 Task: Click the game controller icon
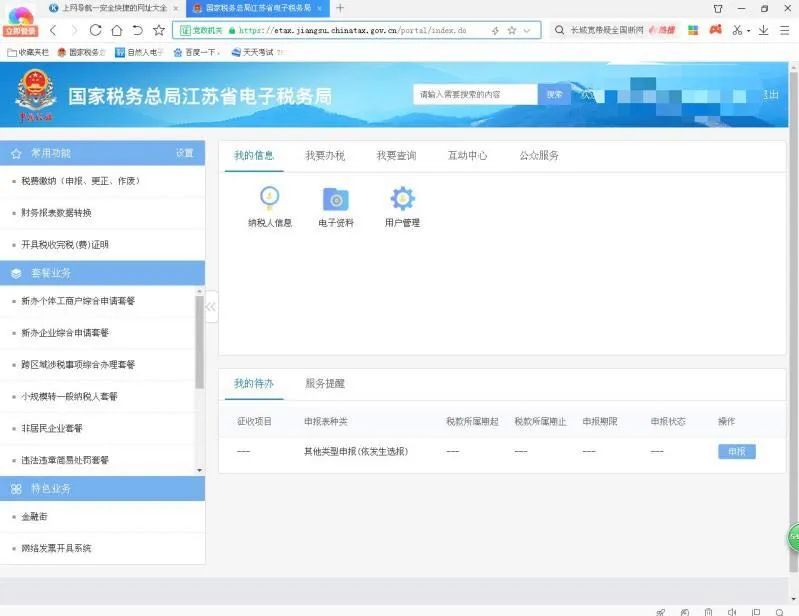715,30
